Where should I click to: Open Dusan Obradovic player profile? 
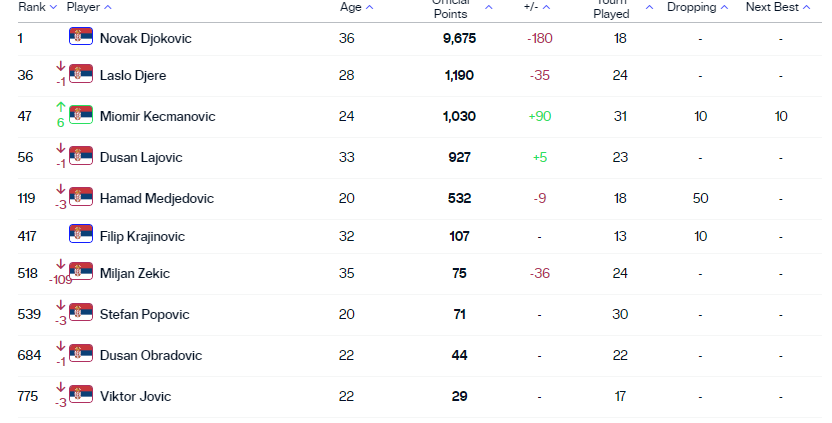[x=150, y=356]
